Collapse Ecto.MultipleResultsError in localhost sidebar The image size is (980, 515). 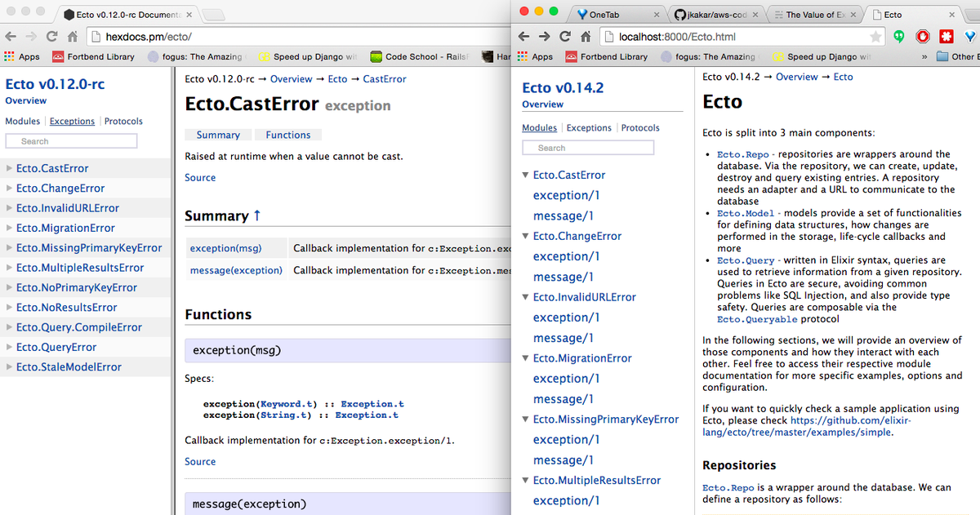tap(525, 481)
